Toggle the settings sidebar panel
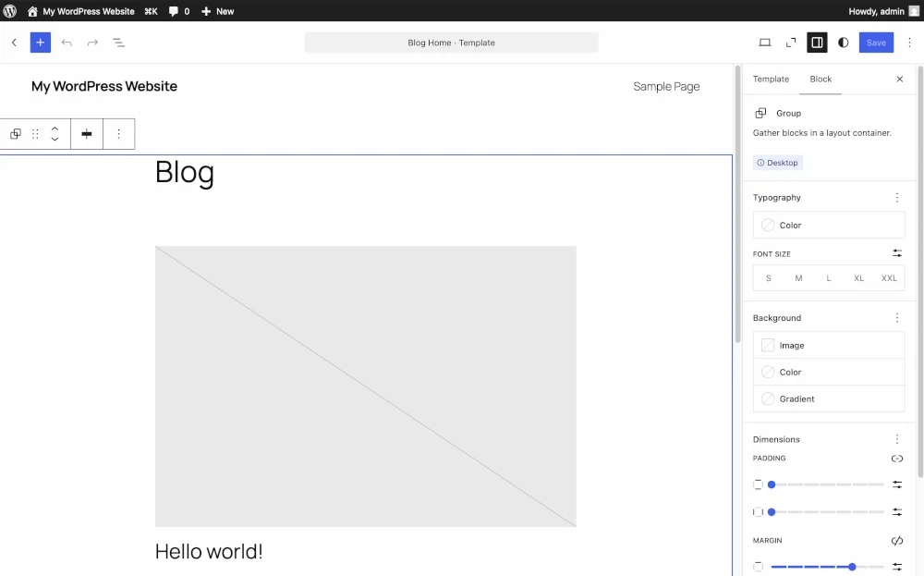Image resolution: width=924 pixels, height=576 pixels. point(817,43)
